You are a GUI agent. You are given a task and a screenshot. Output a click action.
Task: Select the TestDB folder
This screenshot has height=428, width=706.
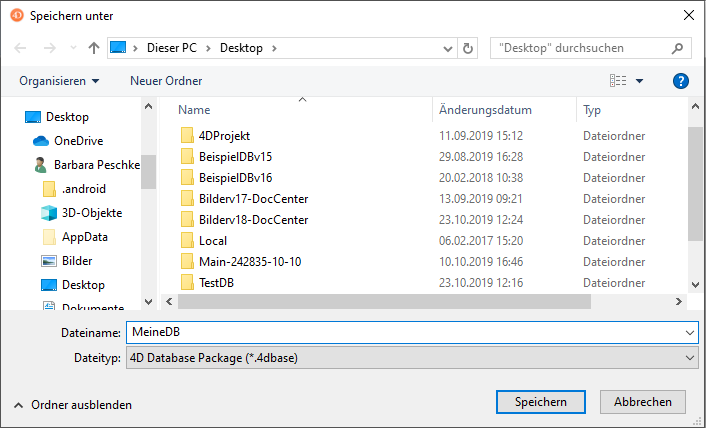click(216, 283)
